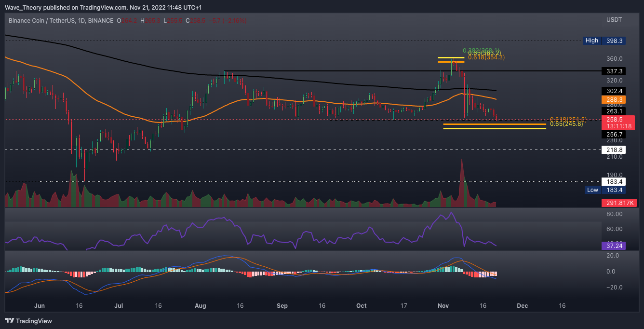644x329 pixels.
Task: Click the Aug label on the time axis
Action: (201, 306)
